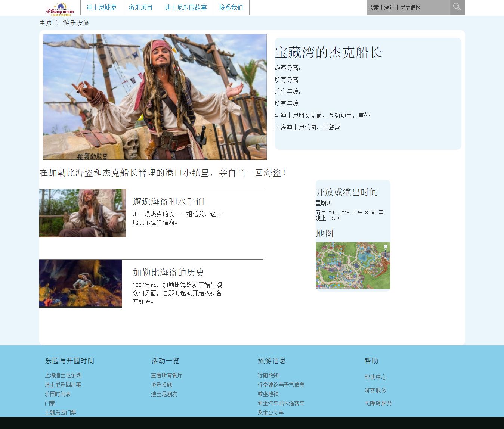Click the 宝藏湾的杰克船长 title
Viewport: 504px width, 429px height.
(328, 52)
